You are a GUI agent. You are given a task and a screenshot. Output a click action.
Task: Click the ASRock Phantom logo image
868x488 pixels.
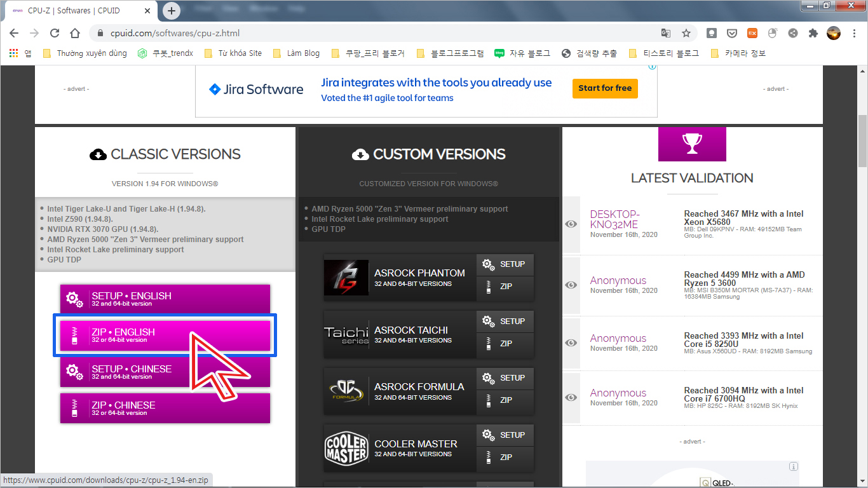point(346,278)
